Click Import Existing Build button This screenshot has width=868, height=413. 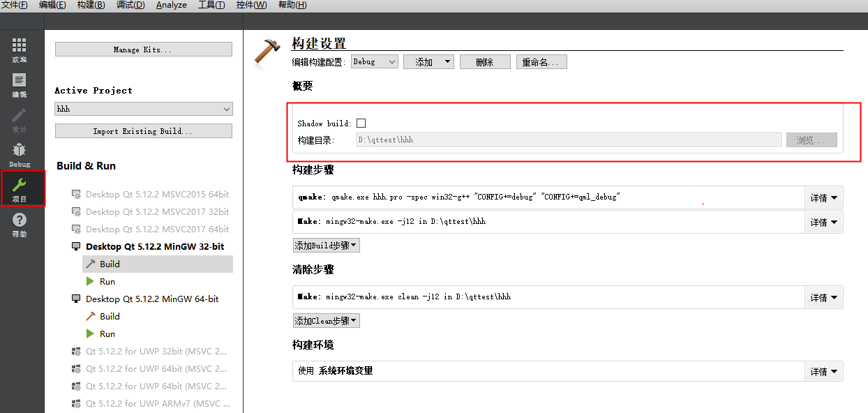tap(144, 131)
